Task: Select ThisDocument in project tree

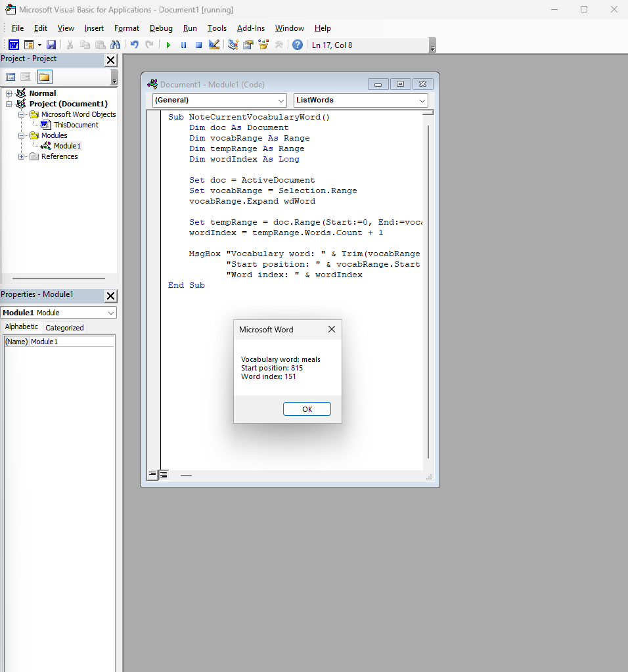Action: click(76, 125)
